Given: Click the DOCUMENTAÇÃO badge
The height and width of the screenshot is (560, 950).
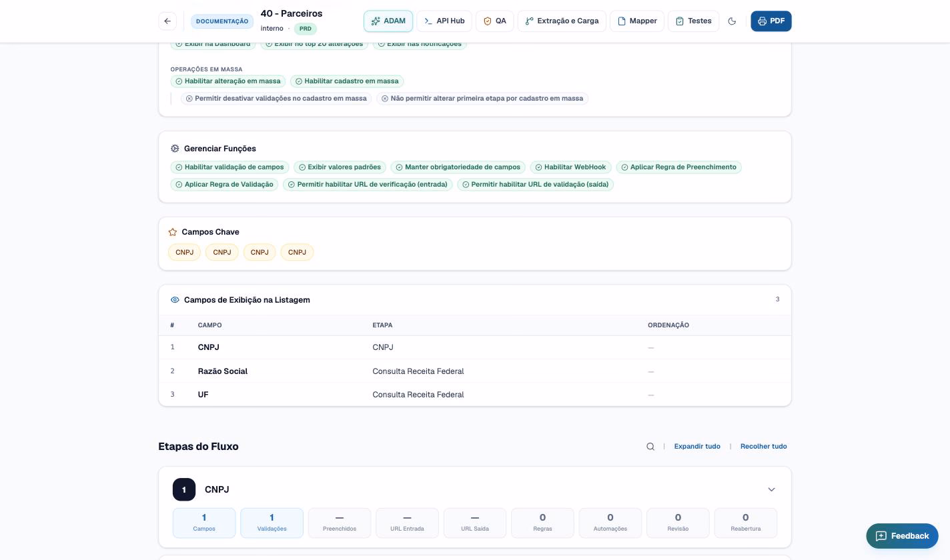Looking at the screenshot, I should coord(222,21).
